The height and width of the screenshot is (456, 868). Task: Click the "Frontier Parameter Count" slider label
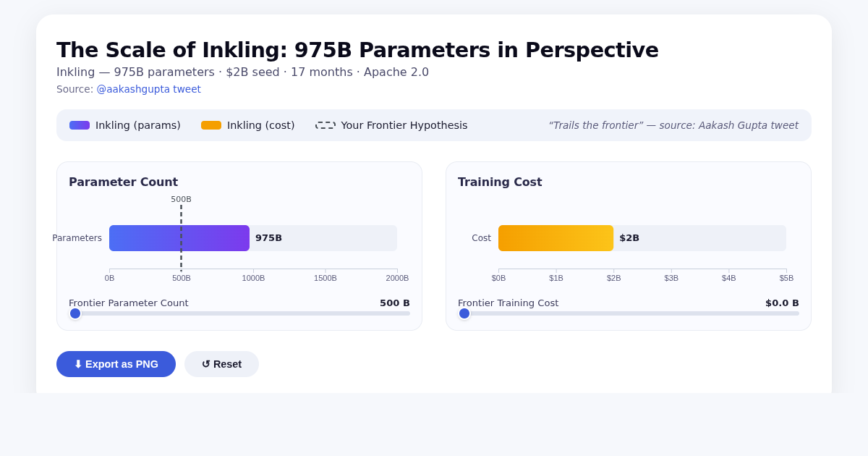coord(129,303)
